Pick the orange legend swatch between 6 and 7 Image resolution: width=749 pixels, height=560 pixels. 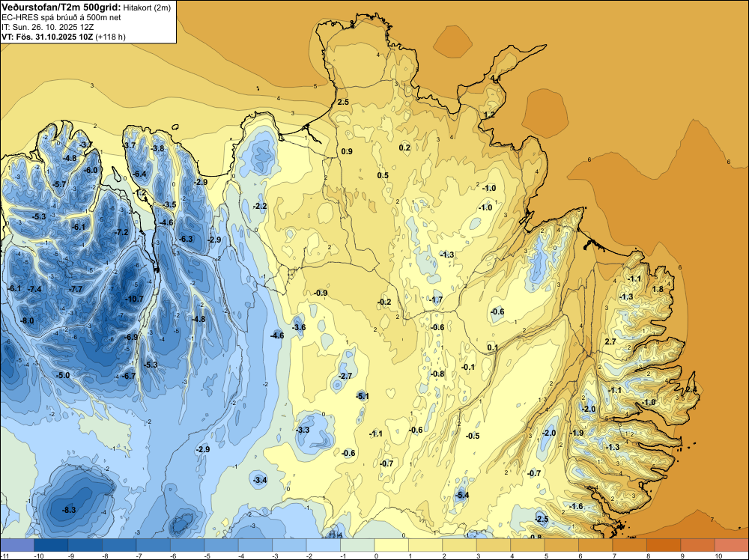(x=595, y=545)
